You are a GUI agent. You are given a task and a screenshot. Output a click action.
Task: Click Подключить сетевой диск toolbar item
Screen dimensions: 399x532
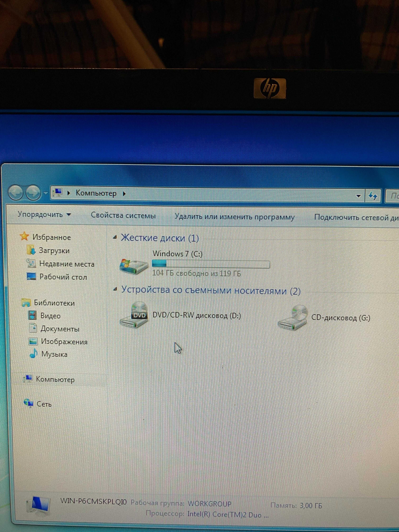[356, 218]
